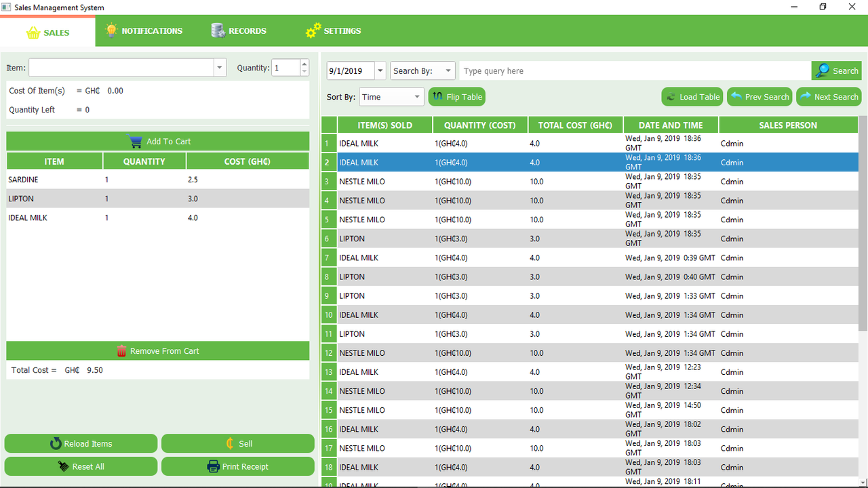Click the Sell button
Image resolution: width=868 pixels, height=488 pixels.
point(238,444)
